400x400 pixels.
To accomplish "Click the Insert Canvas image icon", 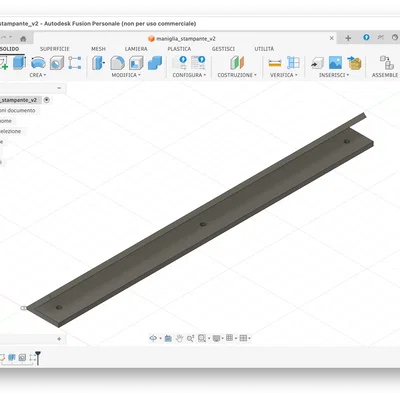I will tap(335, 63).
